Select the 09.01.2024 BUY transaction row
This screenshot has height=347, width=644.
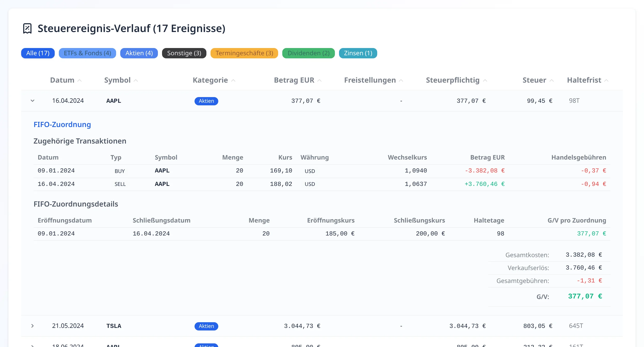pyautogui.click(x=322, y=171)
